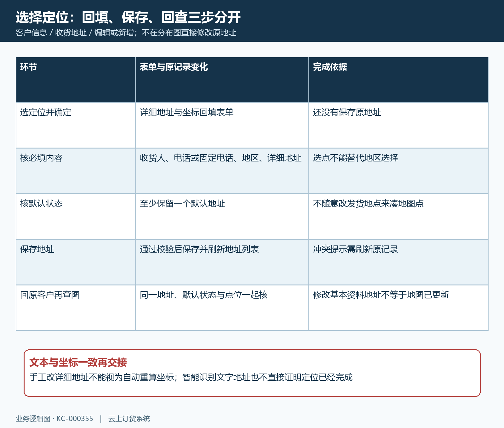Viewport: 504px width, 428px height.
Task: Select the cell 保存地址
Action: 76,262
